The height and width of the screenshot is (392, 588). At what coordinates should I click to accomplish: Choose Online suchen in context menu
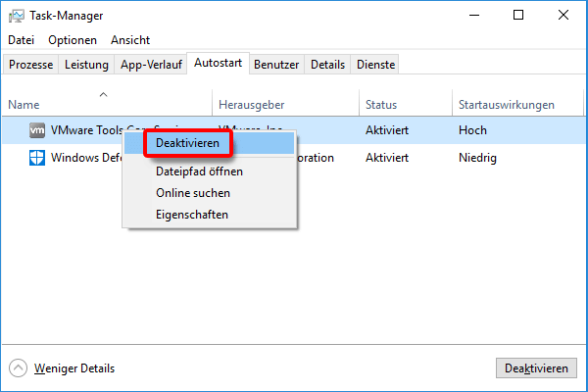pos(210,193)
